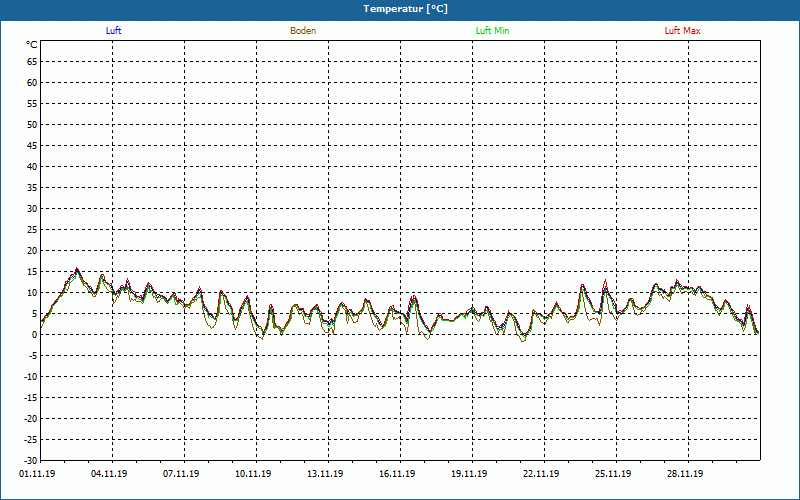This screenshot has width=800, height=500.
Task: Click the 22.11.19 date label
Action: click(x=541, y=474)
